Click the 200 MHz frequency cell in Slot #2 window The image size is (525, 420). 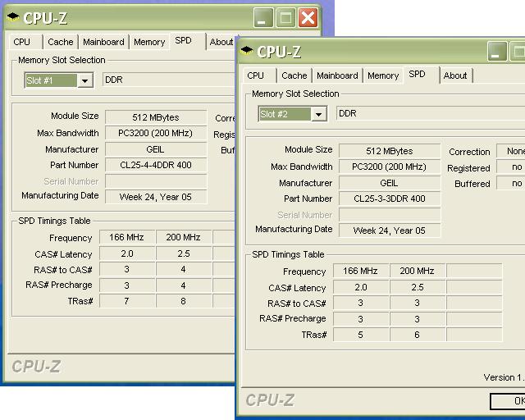417,271
